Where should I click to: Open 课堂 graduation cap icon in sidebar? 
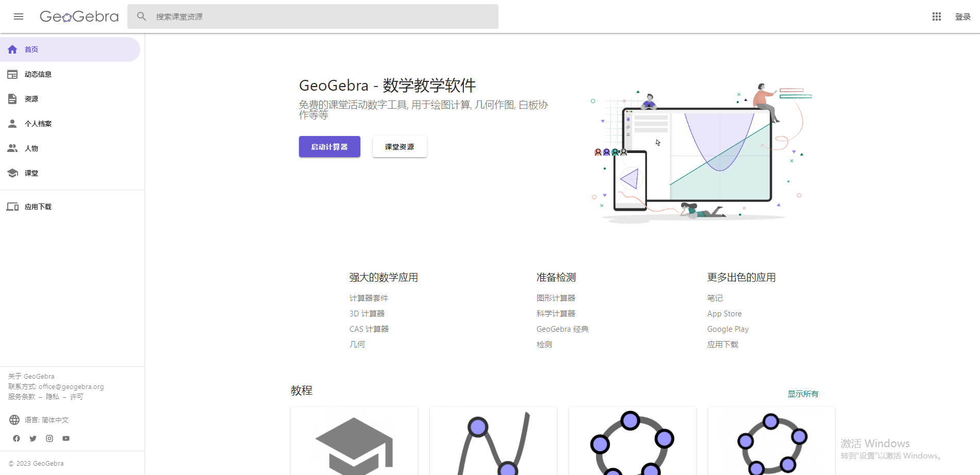[12, 173]
